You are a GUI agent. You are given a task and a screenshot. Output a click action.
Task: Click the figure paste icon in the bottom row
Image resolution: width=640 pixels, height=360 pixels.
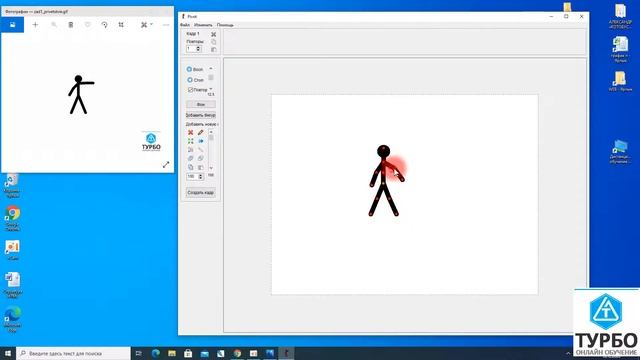coord(200,167)
